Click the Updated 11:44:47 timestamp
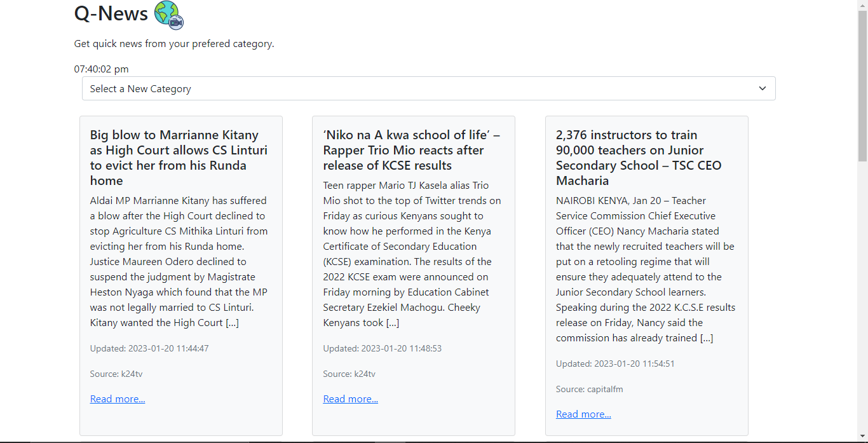 click(x=149, y=348)
